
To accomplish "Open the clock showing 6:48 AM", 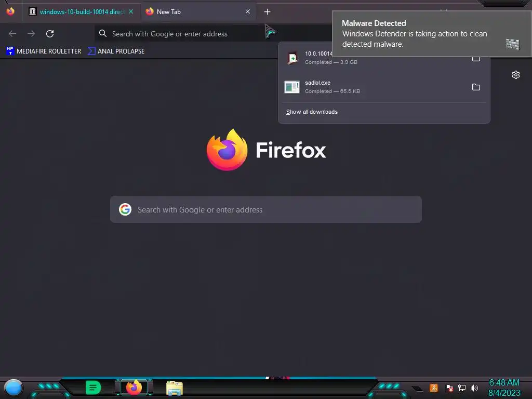I will [504, 388].
